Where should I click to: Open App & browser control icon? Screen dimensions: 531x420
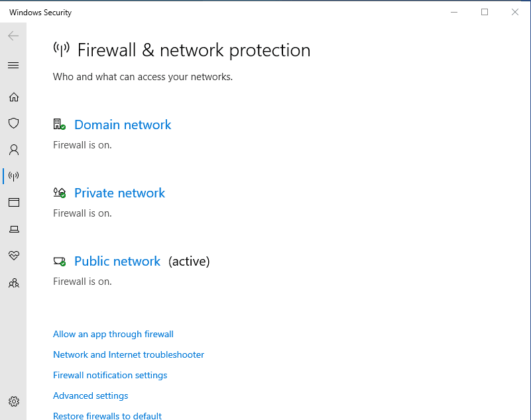(x=13, y=203)
